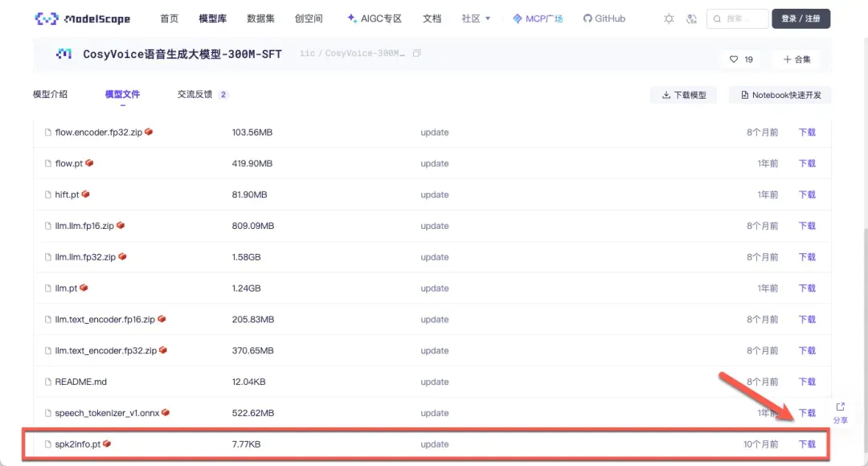This screenshot has width=868, height=466.
Task: Open the AIGC专区 section
Action: [375, 18]
